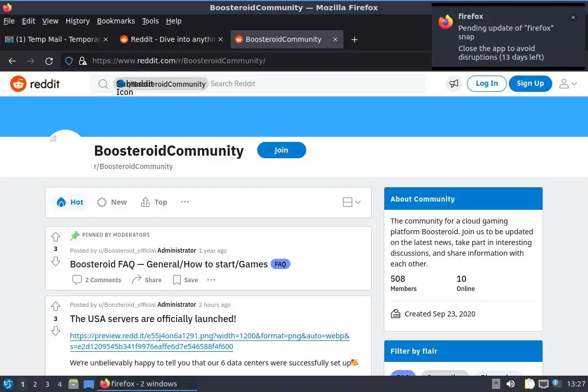Share the Boosteroid FAQ post

146,280
